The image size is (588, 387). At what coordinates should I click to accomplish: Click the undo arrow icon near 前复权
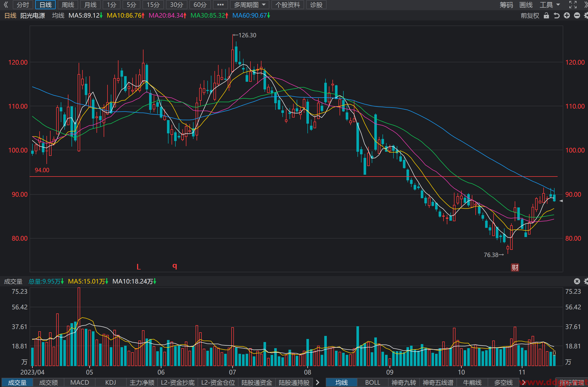point(557,16)
